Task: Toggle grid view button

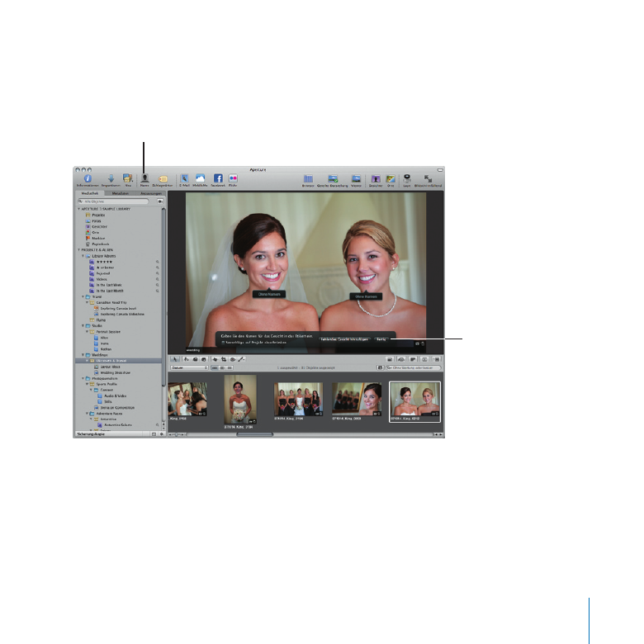Action: click(222, 368)
